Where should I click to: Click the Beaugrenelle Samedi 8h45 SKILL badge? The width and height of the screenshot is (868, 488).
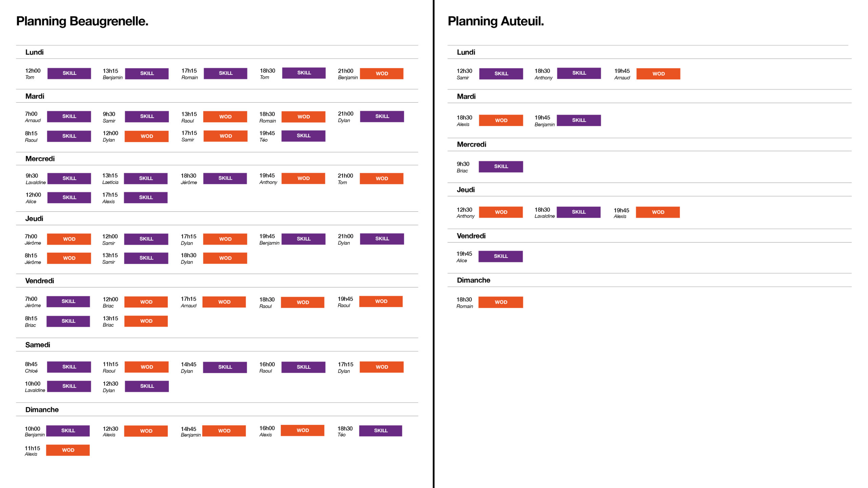(x=69, y=367)
